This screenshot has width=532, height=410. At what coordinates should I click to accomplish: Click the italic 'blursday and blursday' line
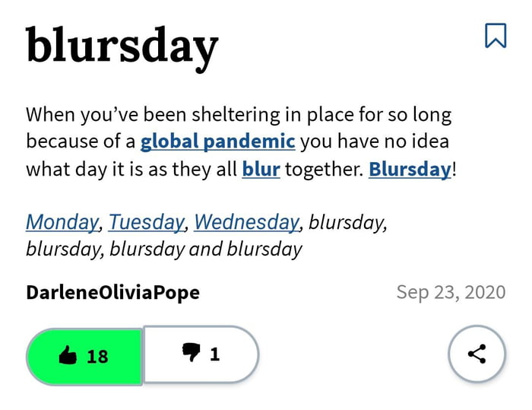tap(163, 249)
